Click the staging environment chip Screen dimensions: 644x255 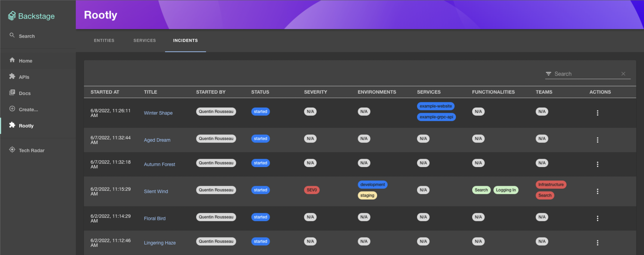pos(367,195)
